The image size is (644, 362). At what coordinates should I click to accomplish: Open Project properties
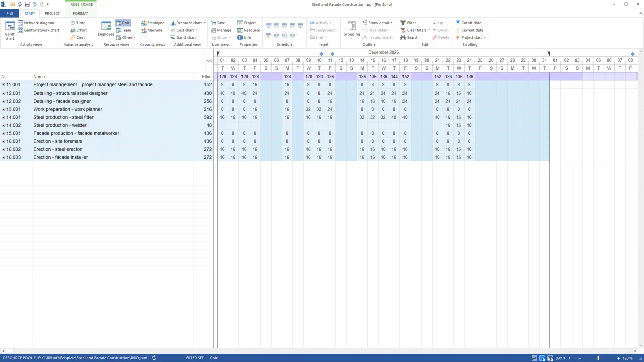[x=247, y=23]
